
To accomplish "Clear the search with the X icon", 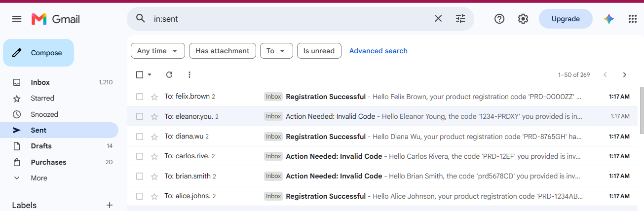I will [x=438, y=19].
